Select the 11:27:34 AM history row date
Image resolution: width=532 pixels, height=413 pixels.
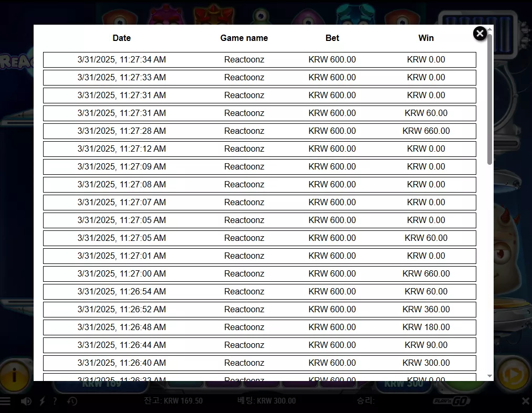(x=121, y=60)
